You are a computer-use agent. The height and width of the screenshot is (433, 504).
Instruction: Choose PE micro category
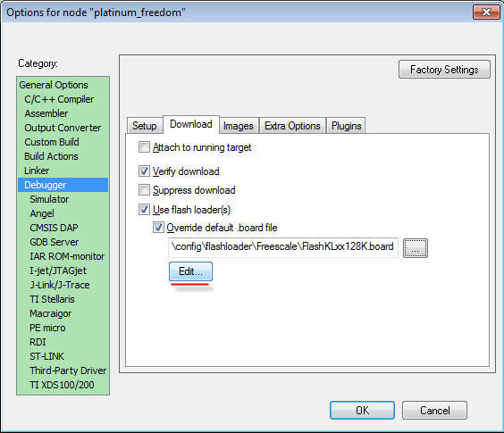click(47, 328)
